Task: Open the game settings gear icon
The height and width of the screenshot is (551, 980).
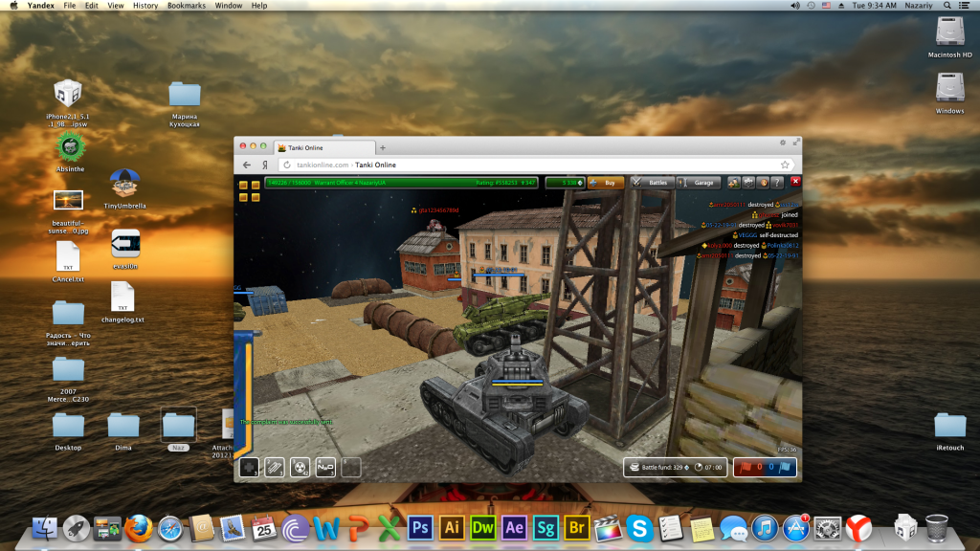Action: click(x=747, y=182)
